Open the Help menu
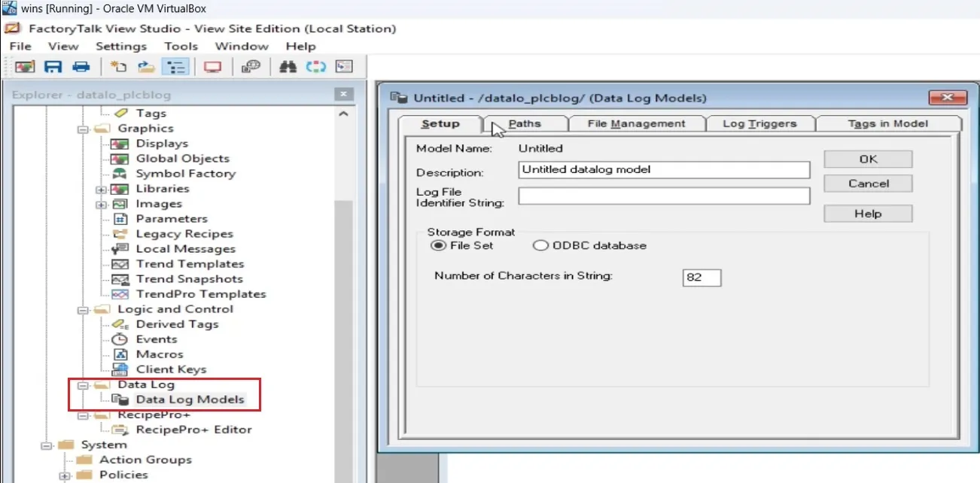The image size is (980, 483). (x=301, y=46)
